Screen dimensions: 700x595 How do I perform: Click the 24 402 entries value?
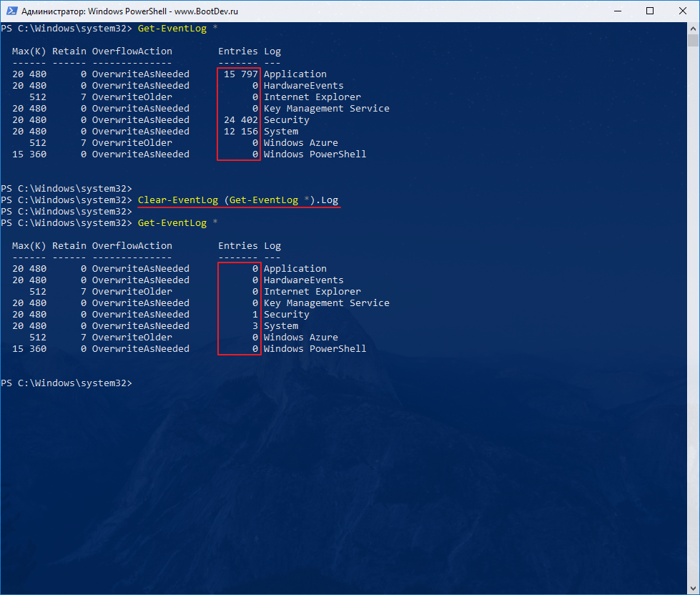coord(241,120)
